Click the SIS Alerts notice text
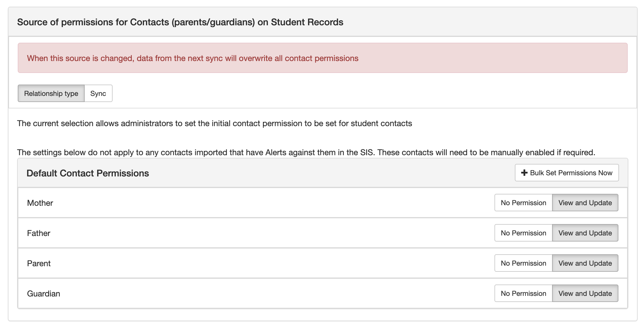 pos(306,152)
